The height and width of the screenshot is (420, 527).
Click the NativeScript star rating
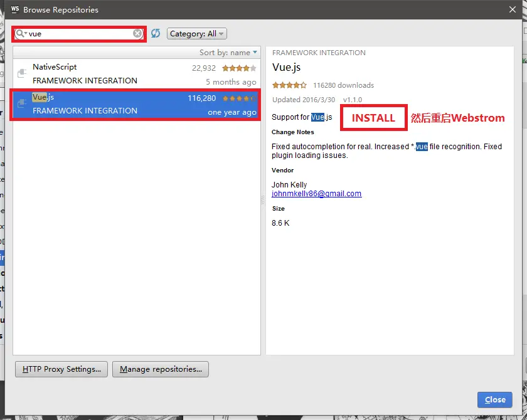(239, 68)
